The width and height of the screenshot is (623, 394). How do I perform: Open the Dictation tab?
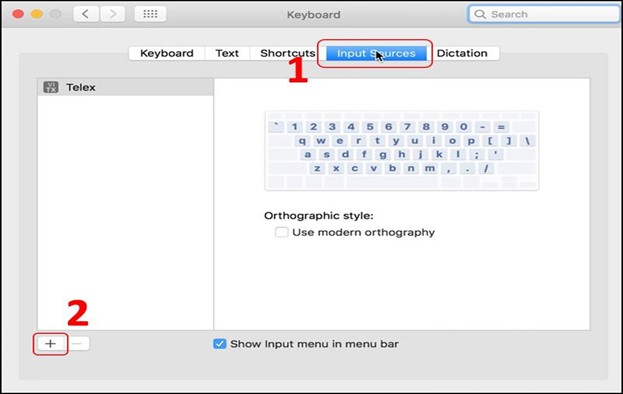[462, 53]
